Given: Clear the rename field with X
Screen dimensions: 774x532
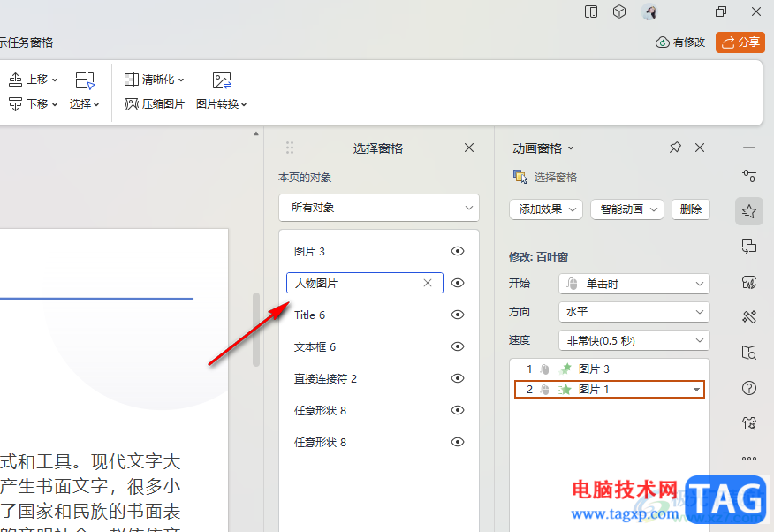Looking at the screenshot, I should pos(428,283).
